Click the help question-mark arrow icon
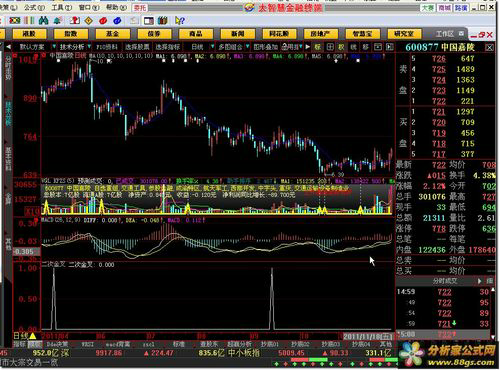 (179, 21)
